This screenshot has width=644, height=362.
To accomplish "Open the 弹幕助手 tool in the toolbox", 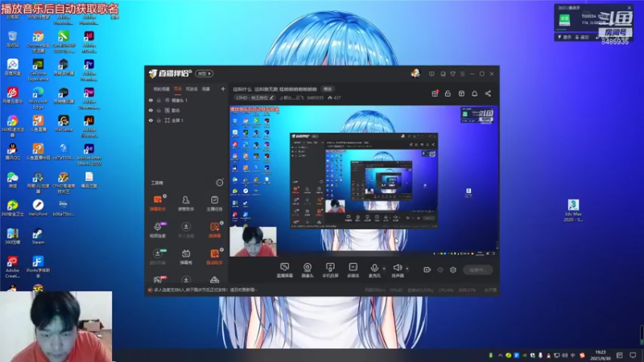I will tap(157, 203).
